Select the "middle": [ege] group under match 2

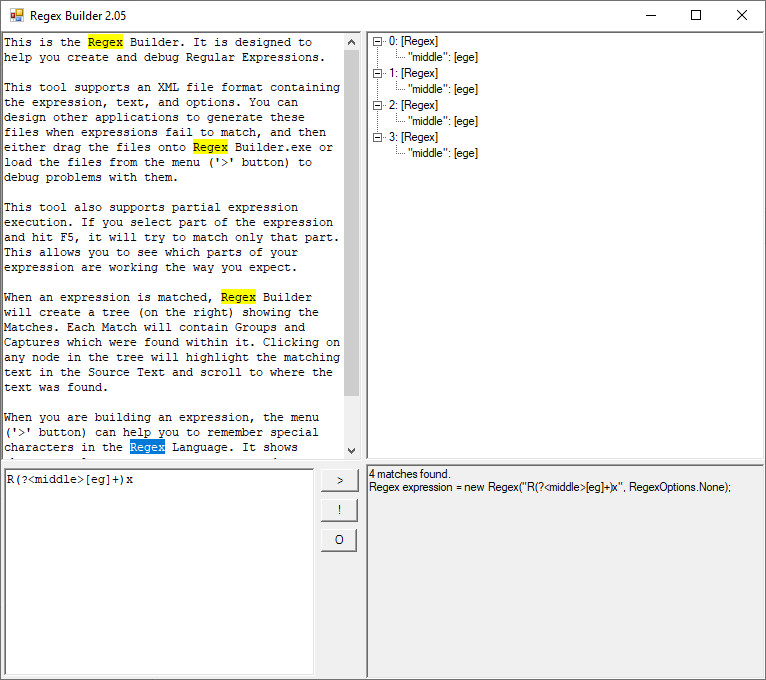tap(443, 121)
